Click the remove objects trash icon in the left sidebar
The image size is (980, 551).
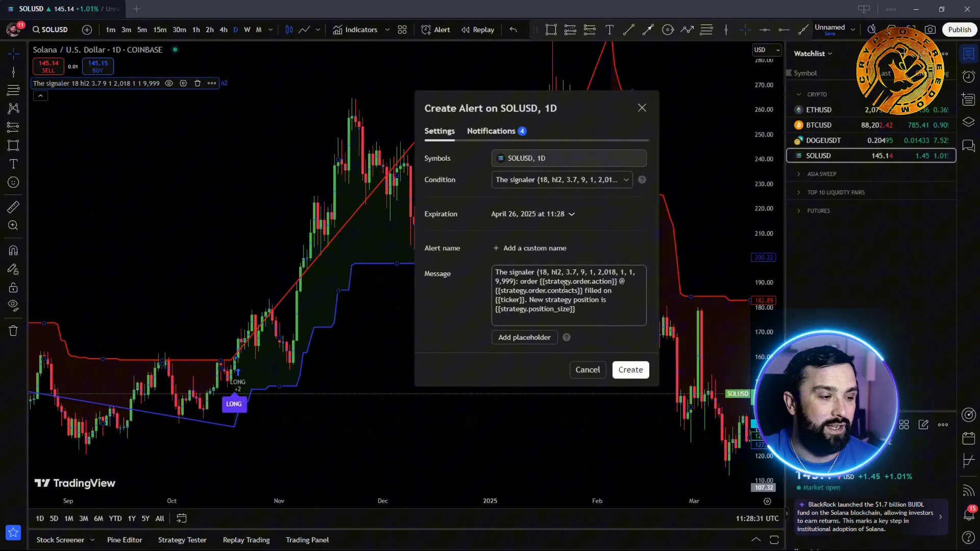(13, 331)
